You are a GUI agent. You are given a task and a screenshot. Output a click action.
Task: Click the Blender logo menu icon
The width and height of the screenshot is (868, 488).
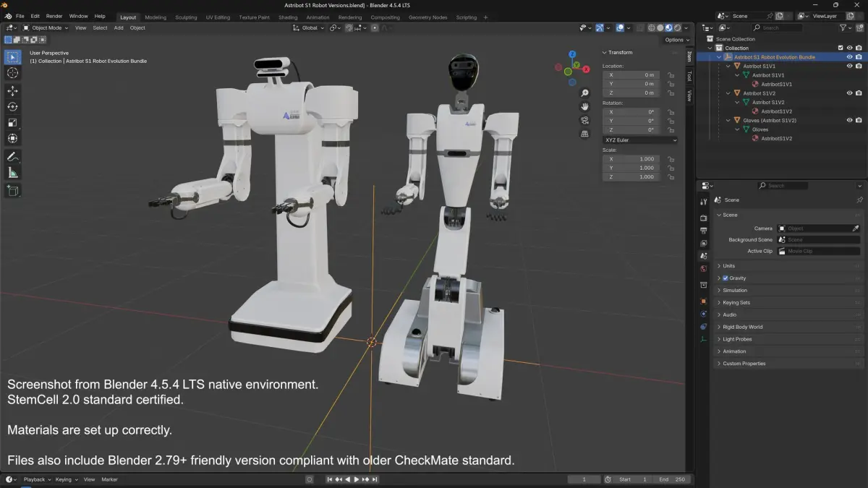tap(8, 16)
